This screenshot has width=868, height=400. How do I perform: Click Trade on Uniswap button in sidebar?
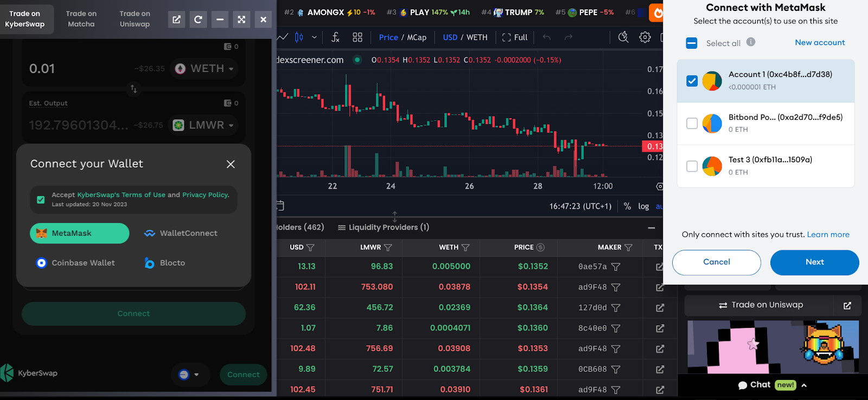click(x=759, y=306)
